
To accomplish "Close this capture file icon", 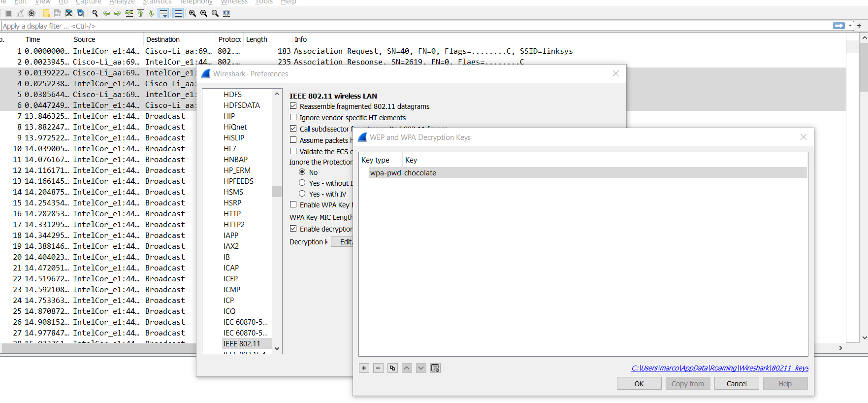I will point(69,13).
